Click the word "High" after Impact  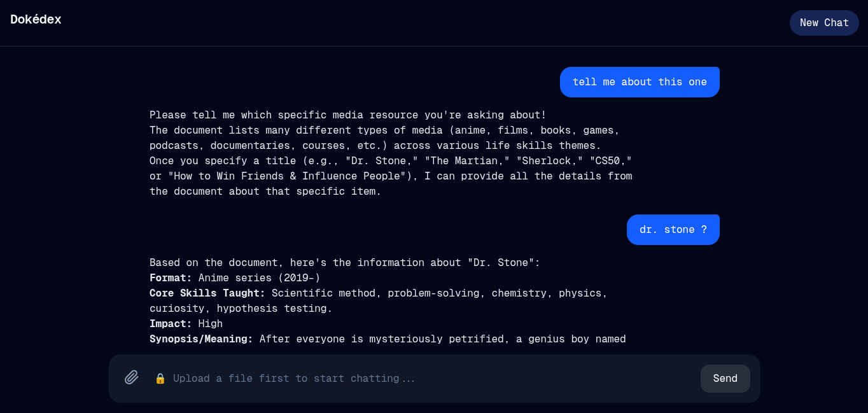pos(211,324)
